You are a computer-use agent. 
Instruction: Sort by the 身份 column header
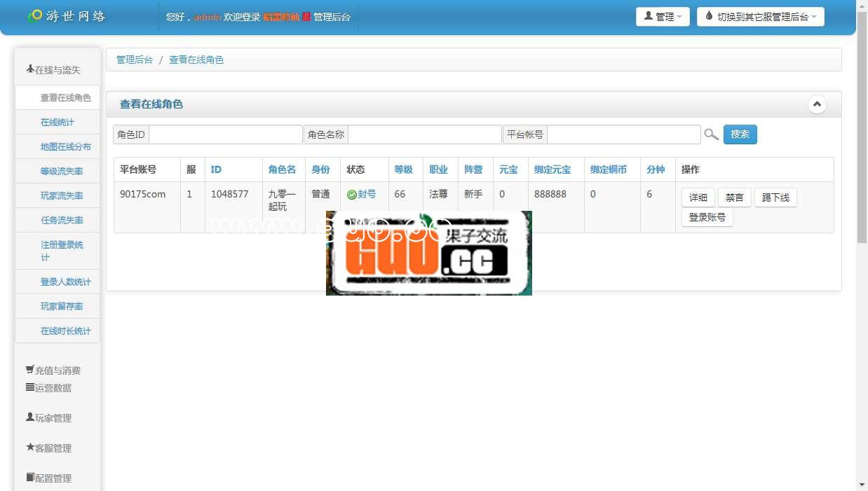tap(321, 170)
